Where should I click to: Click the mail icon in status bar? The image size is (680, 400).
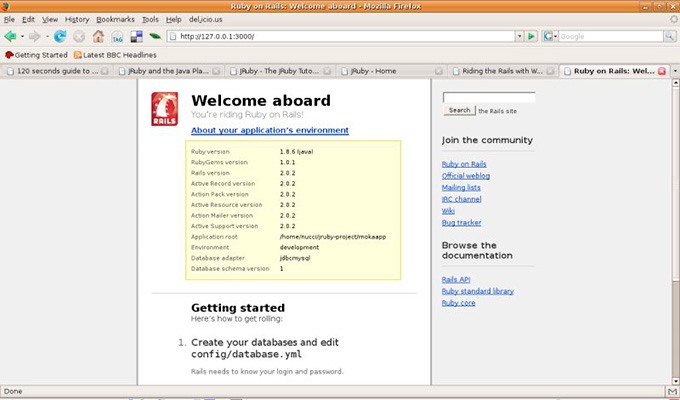(672, 392)
